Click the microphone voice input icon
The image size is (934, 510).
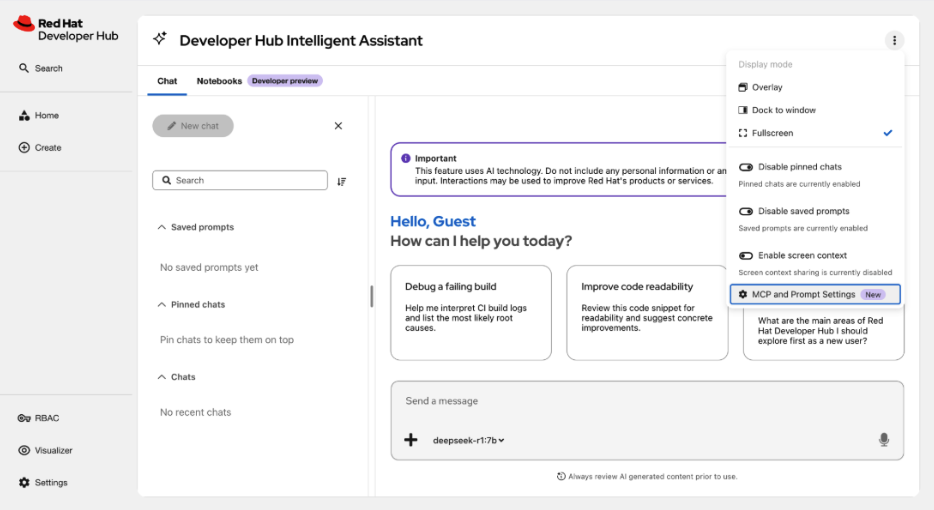[x=884, y=440]
